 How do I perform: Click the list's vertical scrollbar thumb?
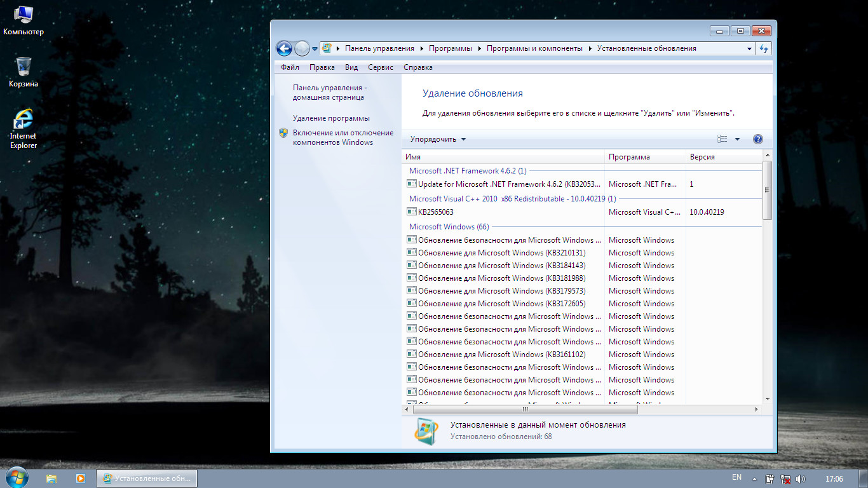tap(767, 190)
